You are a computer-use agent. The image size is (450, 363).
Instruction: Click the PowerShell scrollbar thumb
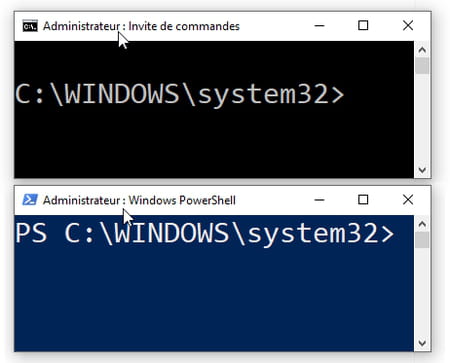pos(422,240)
